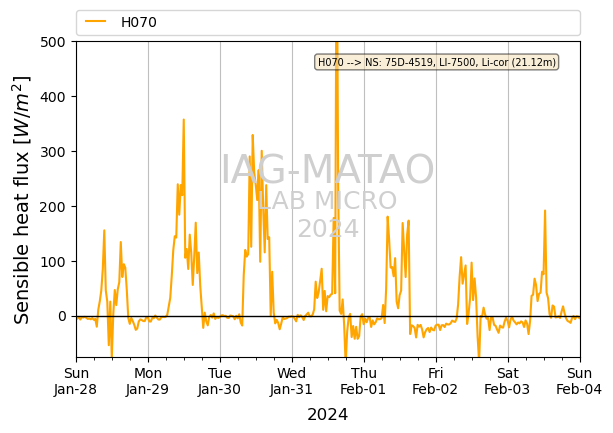Click the H070 legend label
Screen dimensions: 613x433
tap(139, 22)
